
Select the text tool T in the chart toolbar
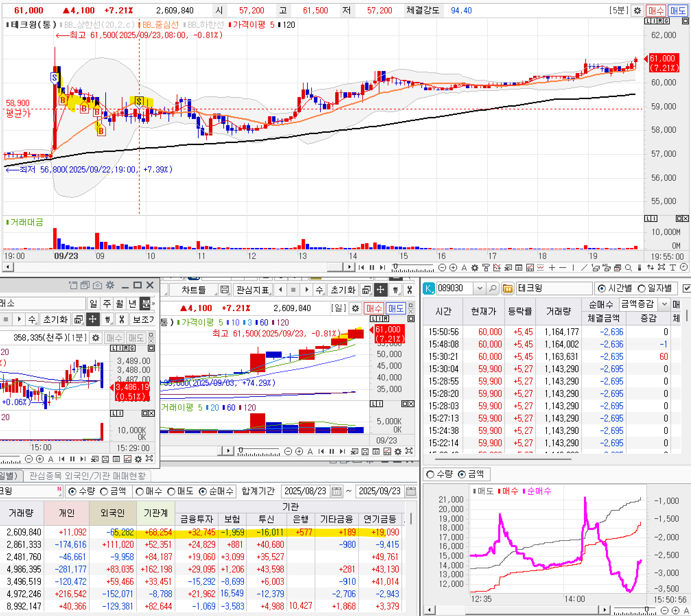click(672, 268)
